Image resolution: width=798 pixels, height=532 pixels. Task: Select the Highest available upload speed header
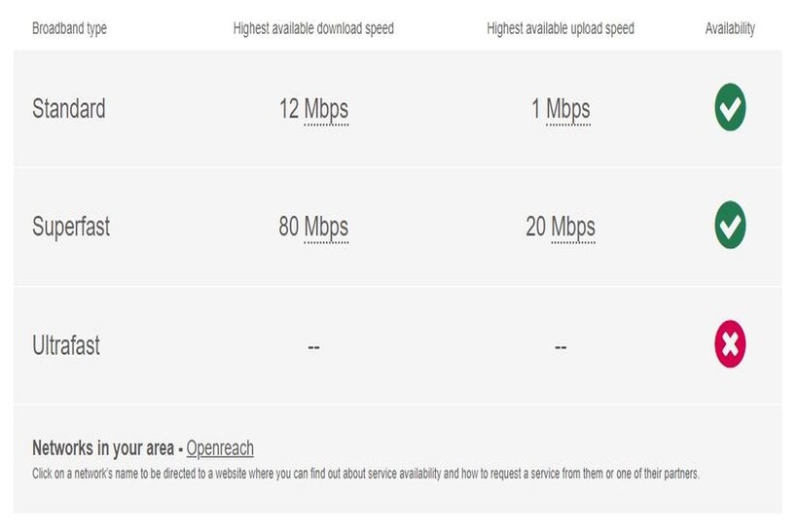click(x=561, y=29)
